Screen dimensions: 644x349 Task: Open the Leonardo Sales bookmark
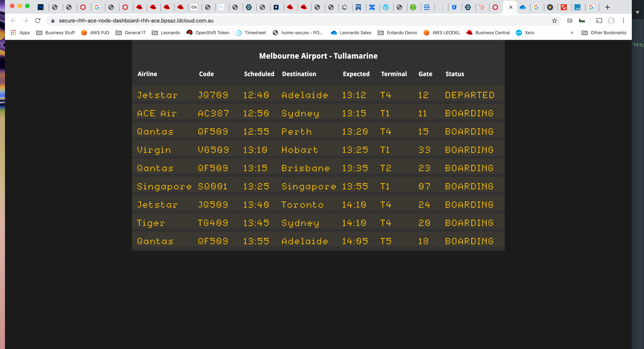click(x=351, y=33)
